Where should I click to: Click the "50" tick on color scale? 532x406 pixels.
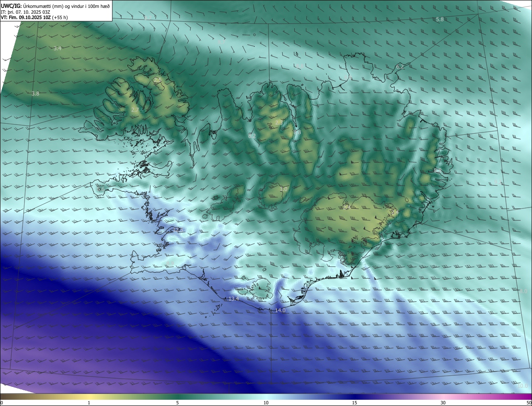[529, 403]
